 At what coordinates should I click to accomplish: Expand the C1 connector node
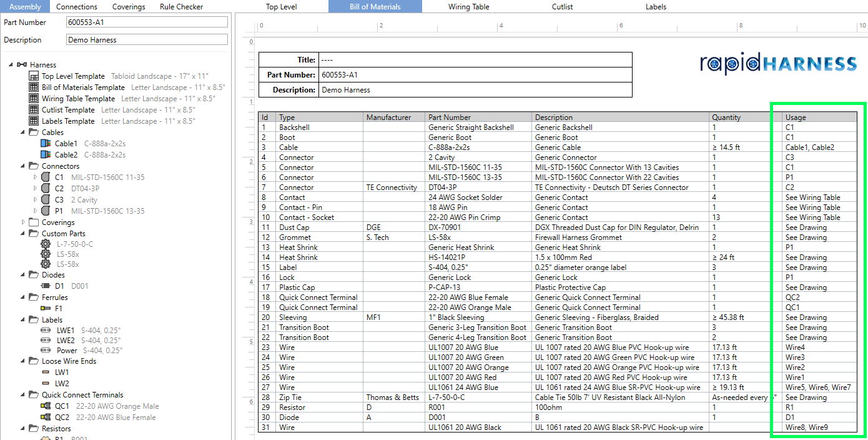(x=35, y=177)
